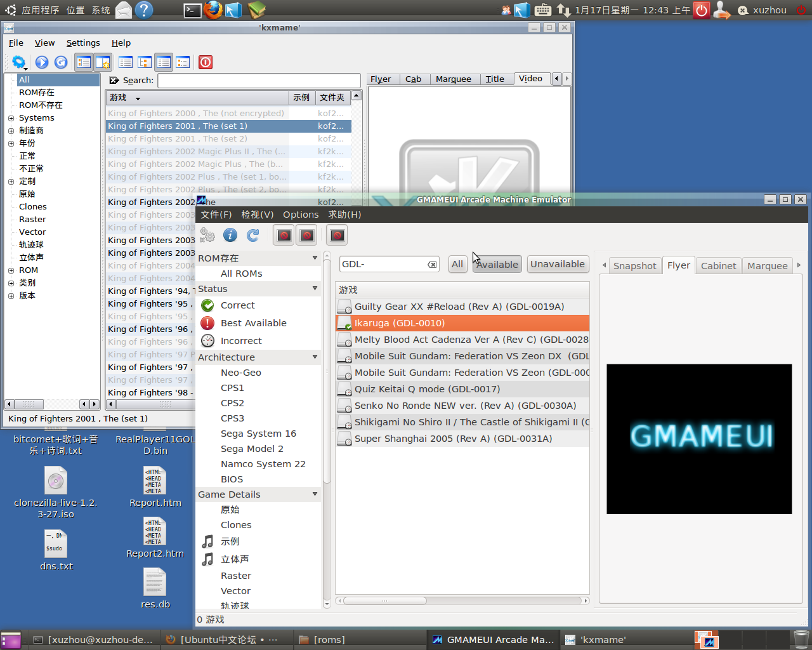The width and height of the screenshot is (812, 650).
Task: Select the details tree view icon in kxmame
Action: (183, 62)
